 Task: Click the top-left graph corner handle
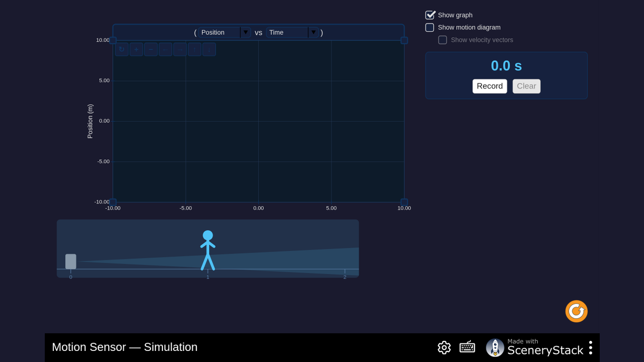(113, 40)
